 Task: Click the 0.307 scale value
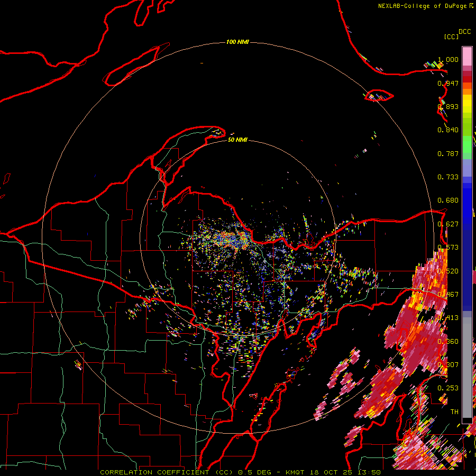448,365
